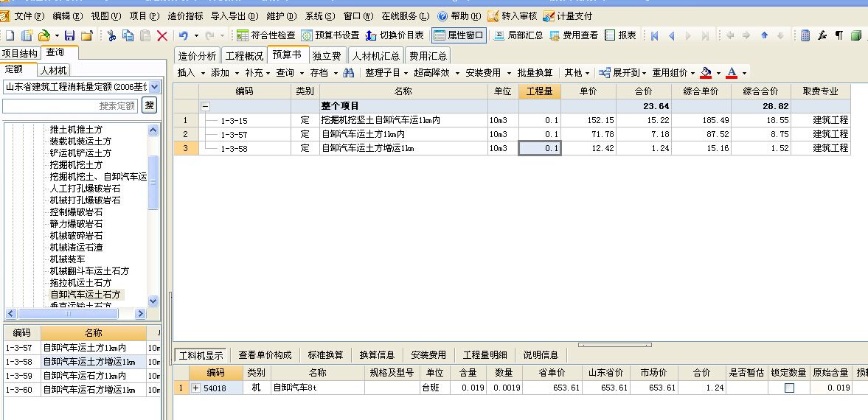This screenshot has width=868, height=420.
Task: Open the 帮助(H) menu
Action: 459,16
